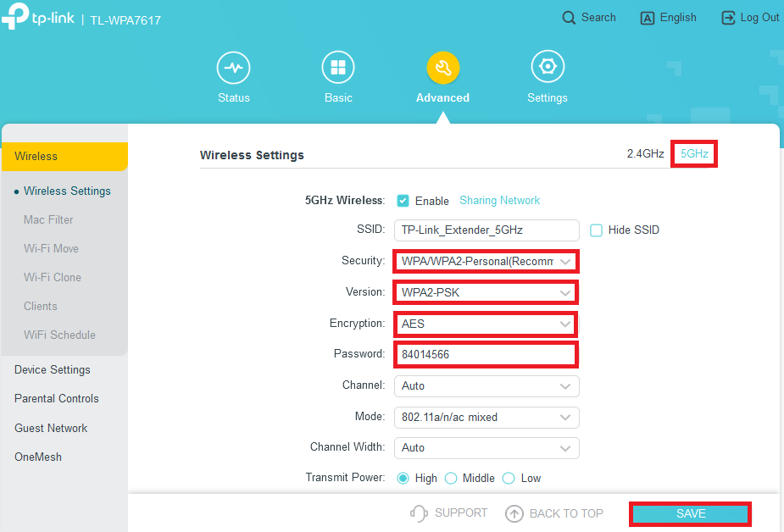
Task: Click the Support headset icon
Action: point(418,513)
